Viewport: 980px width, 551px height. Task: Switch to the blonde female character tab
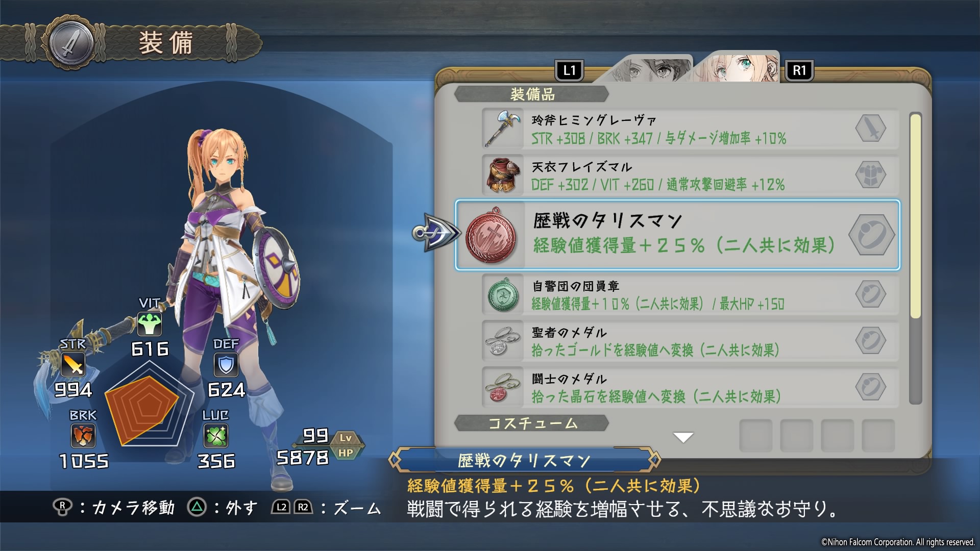(x=738, y=66)
